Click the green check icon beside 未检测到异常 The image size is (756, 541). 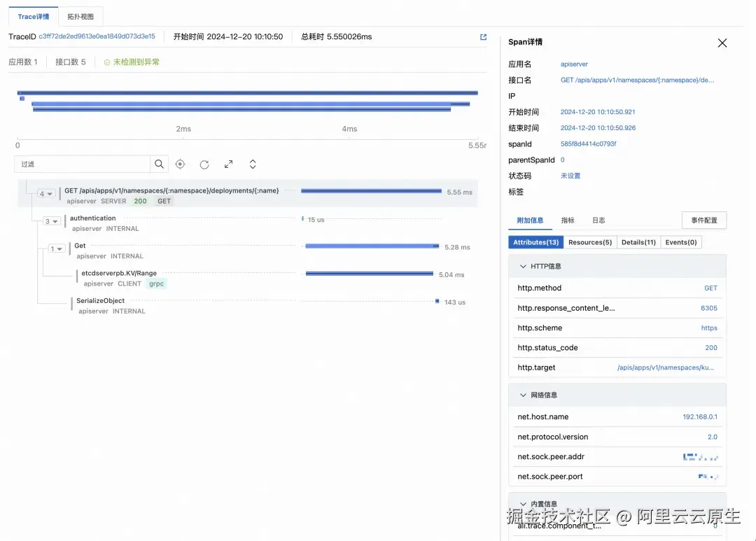pyautogui.click(x=107, y=62)
